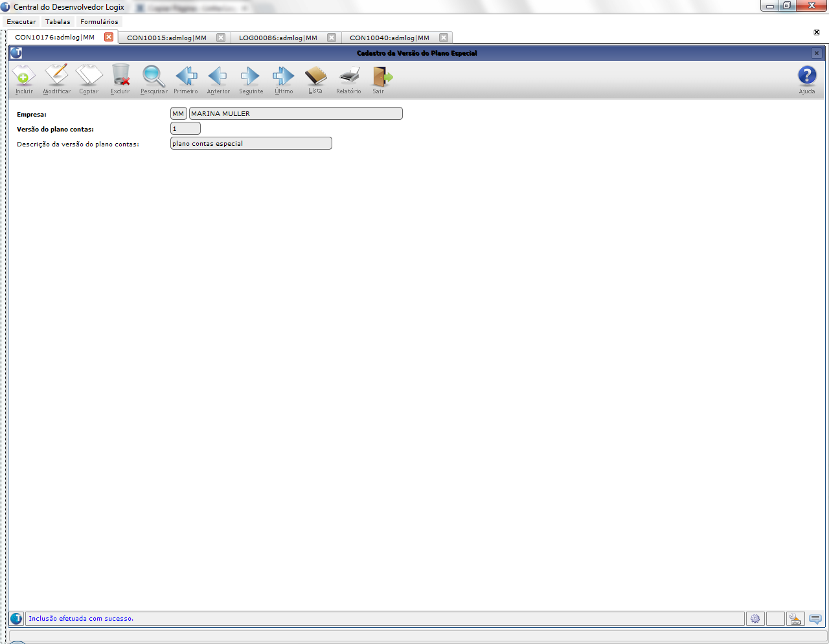Open the Tabelas menu
This screenshot has height=644, width=829.
pos(58,21)
